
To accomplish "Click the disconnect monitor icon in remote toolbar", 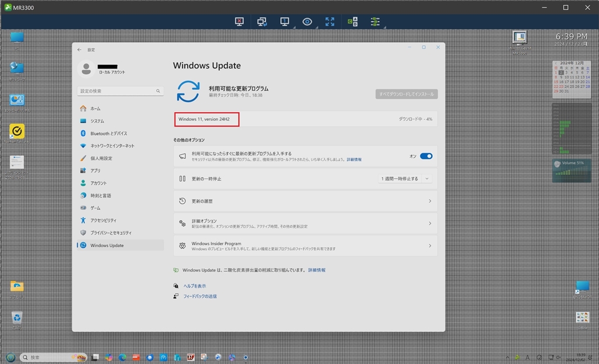I will point(239,22).
